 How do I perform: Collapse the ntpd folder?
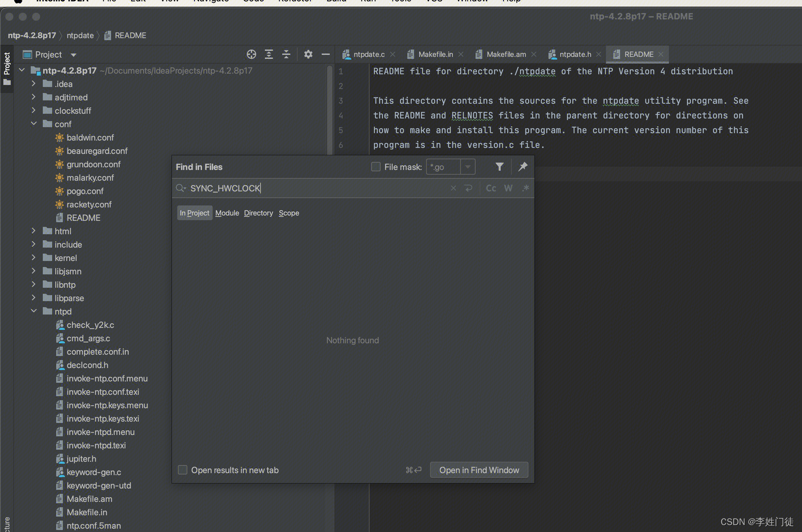point(34,311)
